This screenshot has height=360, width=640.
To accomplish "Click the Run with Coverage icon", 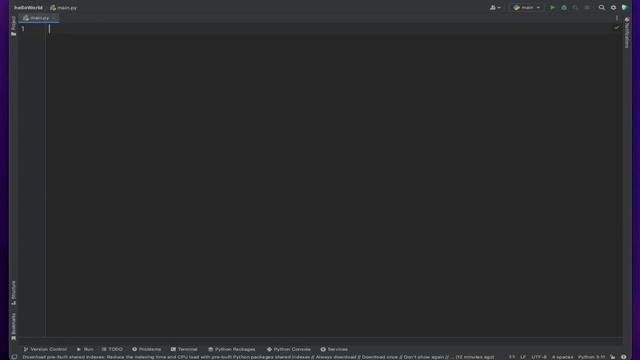I will (575, 7).
